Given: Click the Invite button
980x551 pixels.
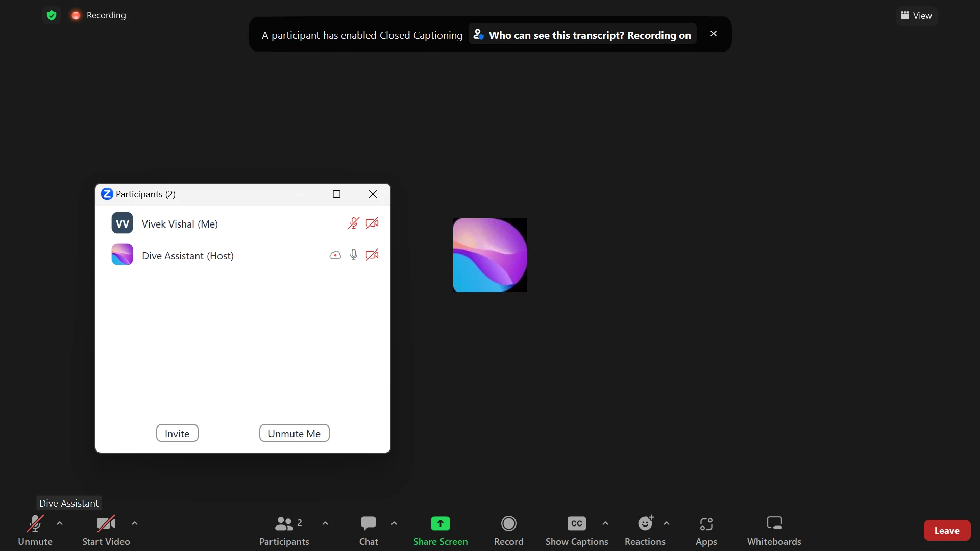Looking at the screenshot, I should [177, 433].
